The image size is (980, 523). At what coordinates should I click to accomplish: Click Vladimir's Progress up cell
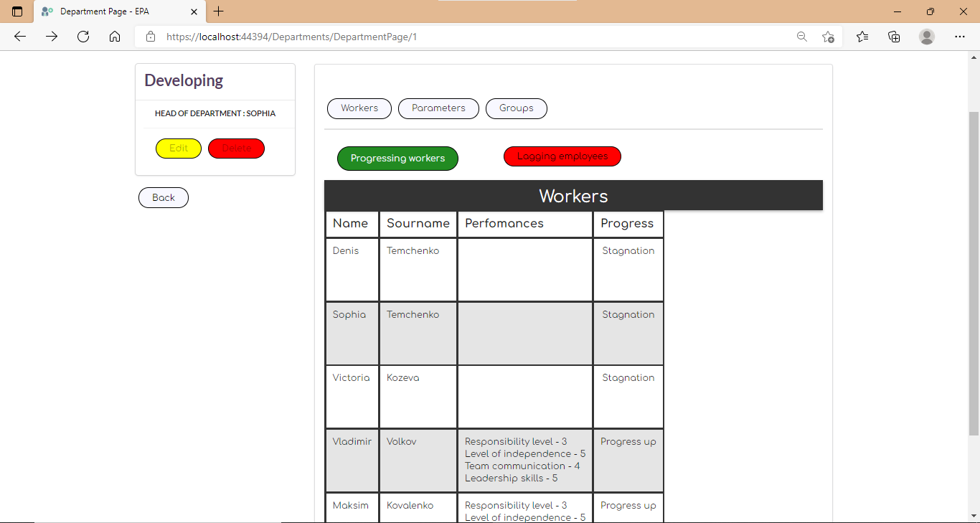(x=628, y=461)
